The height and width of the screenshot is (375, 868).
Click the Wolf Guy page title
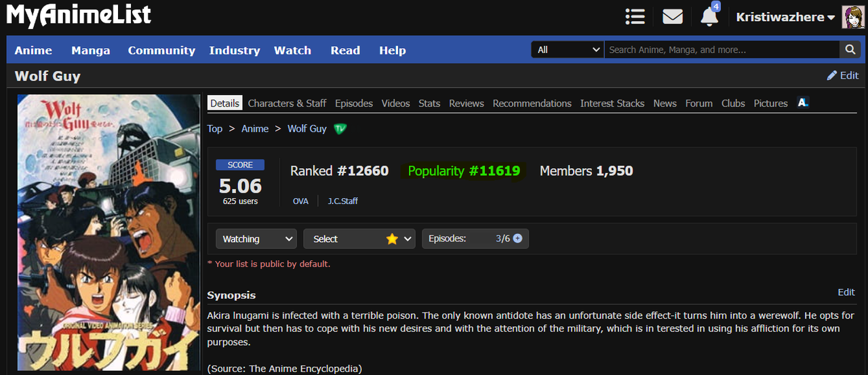click(x=47, y=76)
